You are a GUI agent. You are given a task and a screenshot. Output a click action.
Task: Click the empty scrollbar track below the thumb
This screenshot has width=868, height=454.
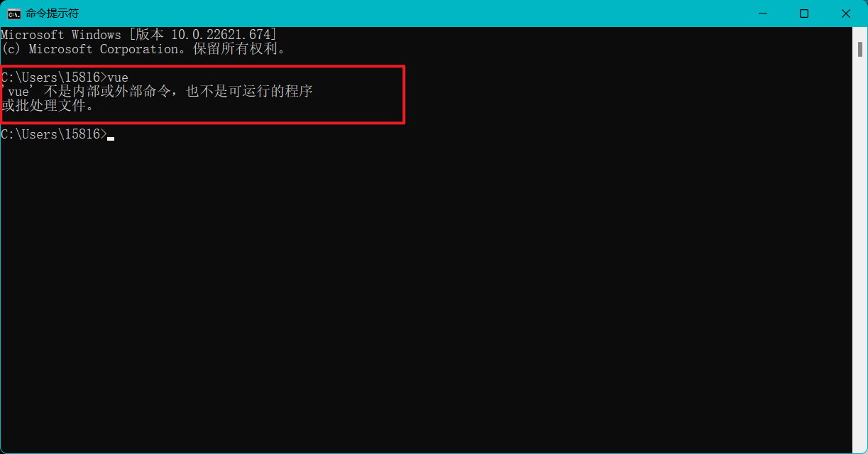(859, 249)
